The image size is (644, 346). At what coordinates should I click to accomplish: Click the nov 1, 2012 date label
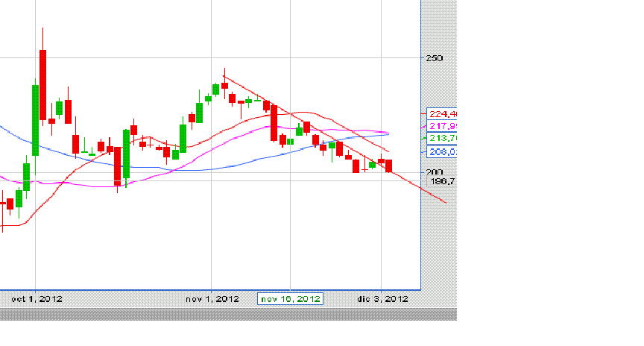click(212, 299)
